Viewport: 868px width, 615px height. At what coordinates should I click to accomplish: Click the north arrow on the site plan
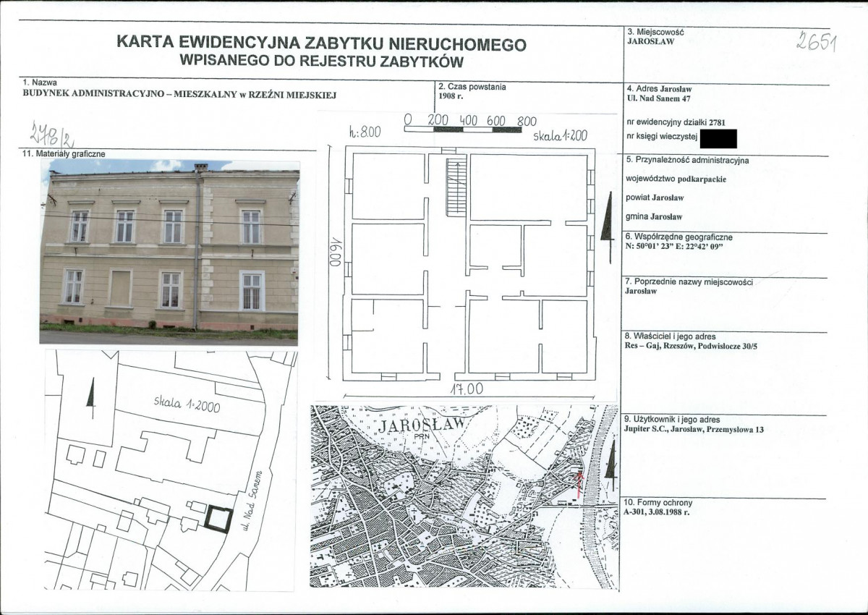[90, 397]
